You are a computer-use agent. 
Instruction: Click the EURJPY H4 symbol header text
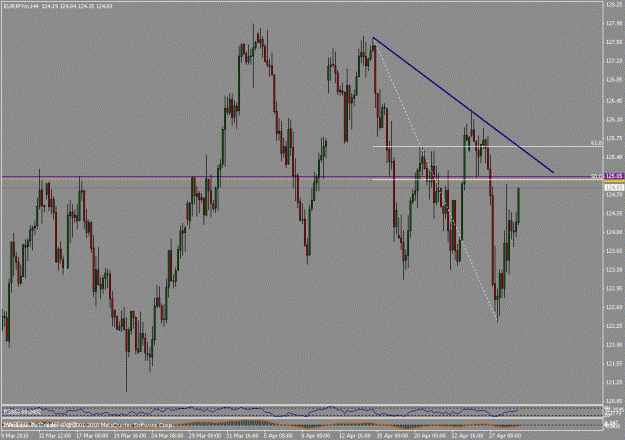(20, 6)
